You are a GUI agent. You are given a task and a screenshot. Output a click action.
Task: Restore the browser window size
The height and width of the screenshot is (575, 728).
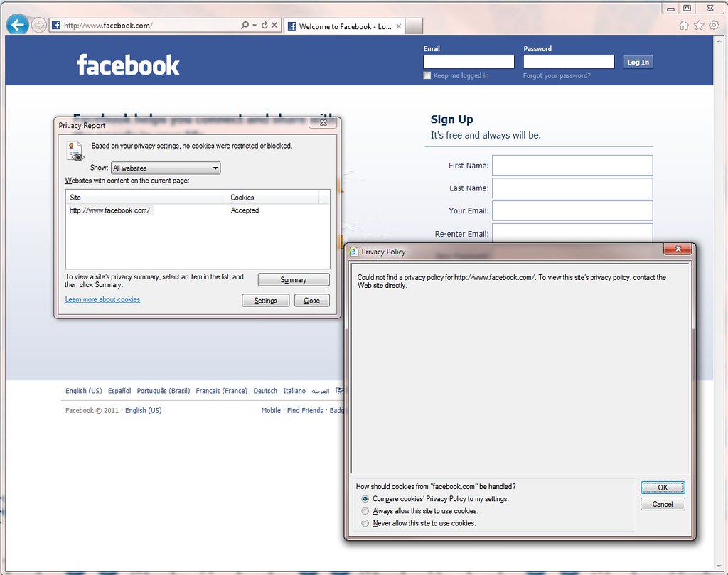click(687, 8)
